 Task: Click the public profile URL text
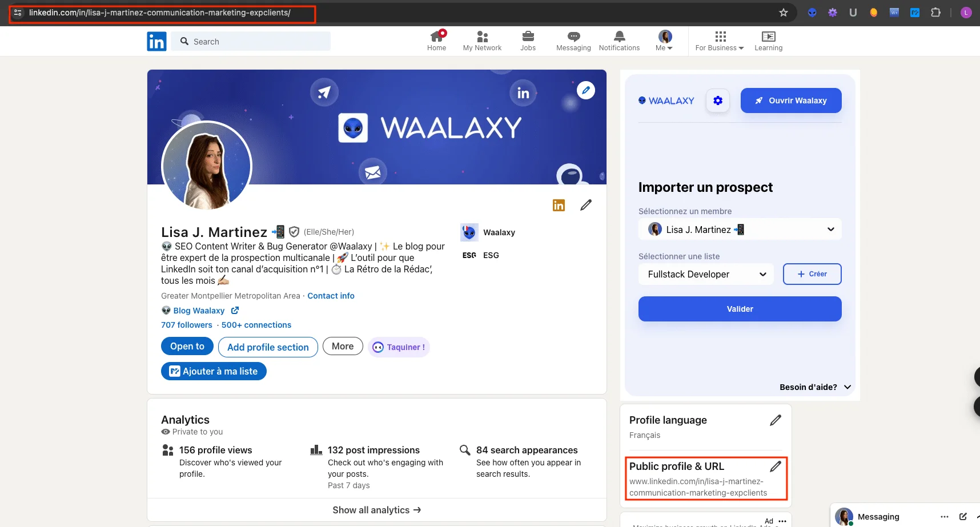click(x=698, y=487)
